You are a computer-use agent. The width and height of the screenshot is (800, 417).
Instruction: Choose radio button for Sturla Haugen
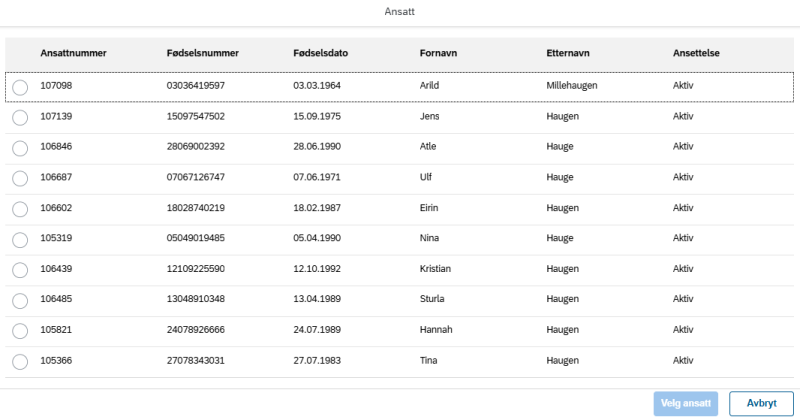(20, 301)
